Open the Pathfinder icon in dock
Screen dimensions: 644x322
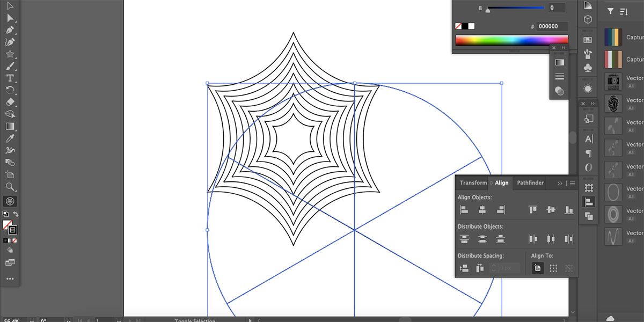coord(589,216)
